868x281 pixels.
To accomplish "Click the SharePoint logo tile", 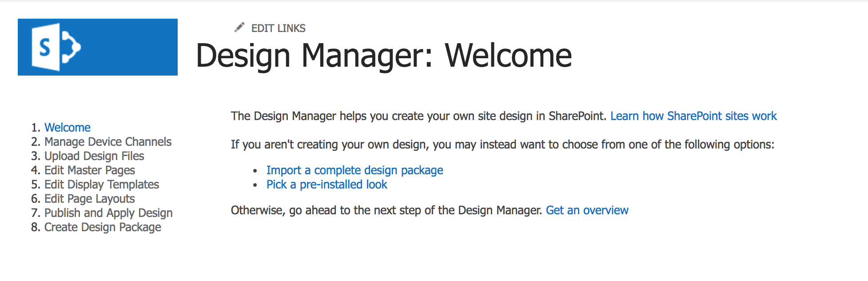I will 98,47.
